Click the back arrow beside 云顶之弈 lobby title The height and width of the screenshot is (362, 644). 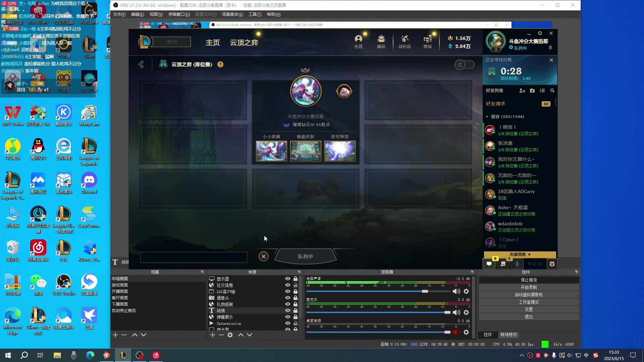[141, 64]
